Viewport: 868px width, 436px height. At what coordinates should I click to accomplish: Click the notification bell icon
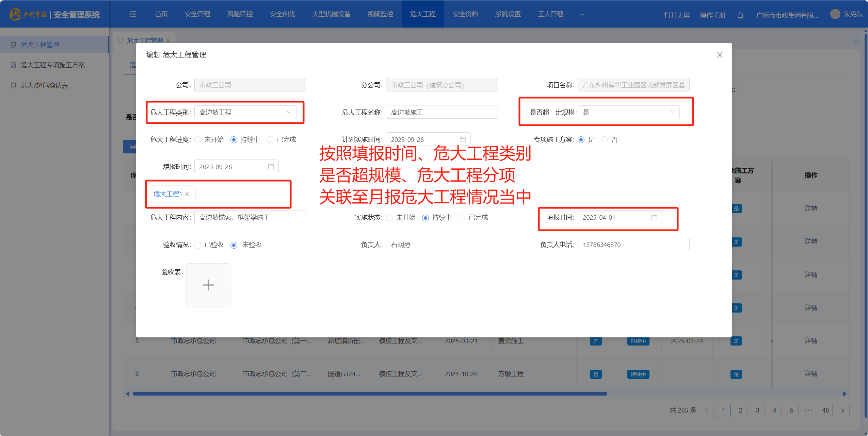pos(740,15)
